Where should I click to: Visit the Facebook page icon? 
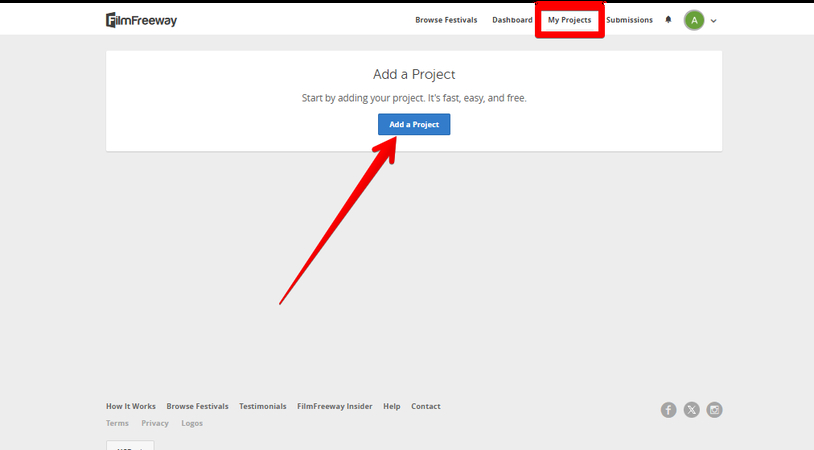click(669, 410)
